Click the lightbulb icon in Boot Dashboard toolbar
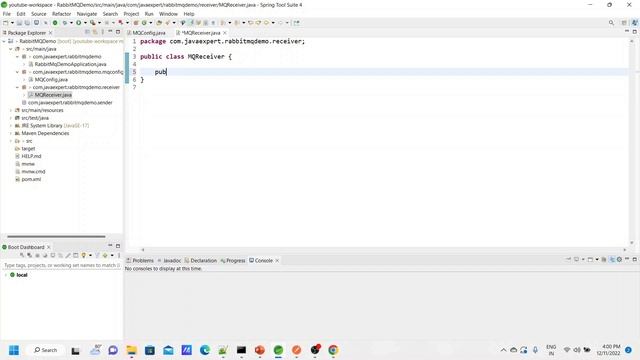This screenshot has height=360, width=640. [84, 256]
